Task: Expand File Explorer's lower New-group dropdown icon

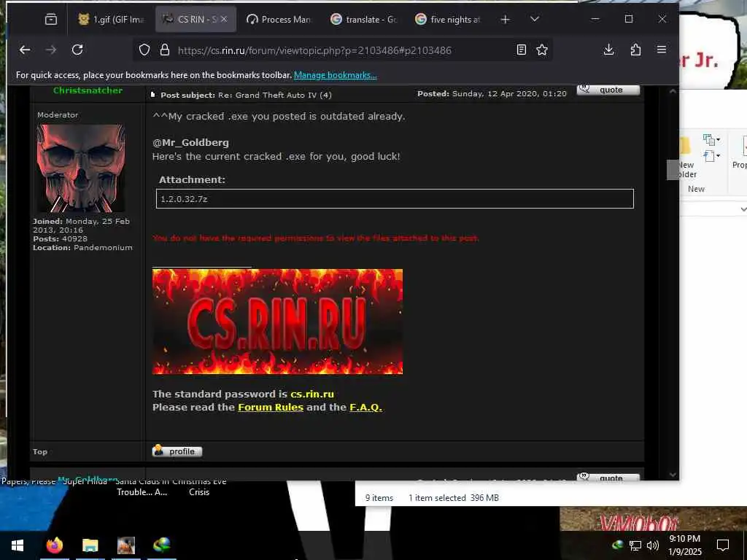Action: coord(711,156)
